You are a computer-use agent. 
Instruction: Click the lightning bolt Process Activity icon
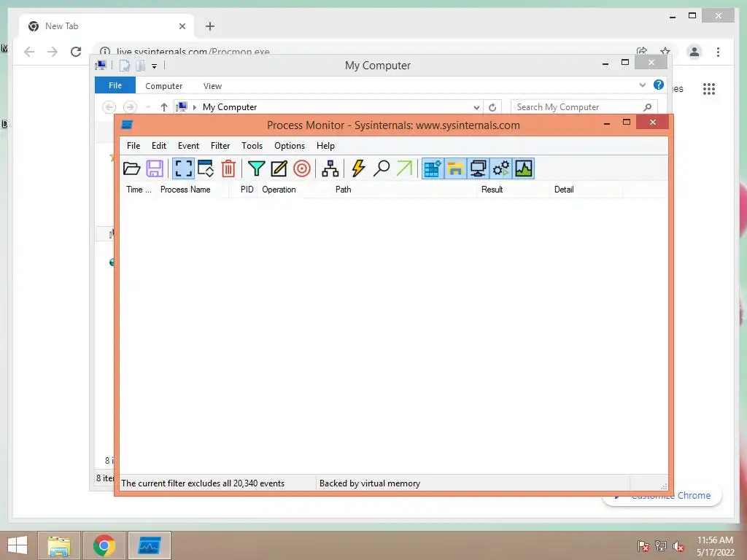click(x=358, y=168)
